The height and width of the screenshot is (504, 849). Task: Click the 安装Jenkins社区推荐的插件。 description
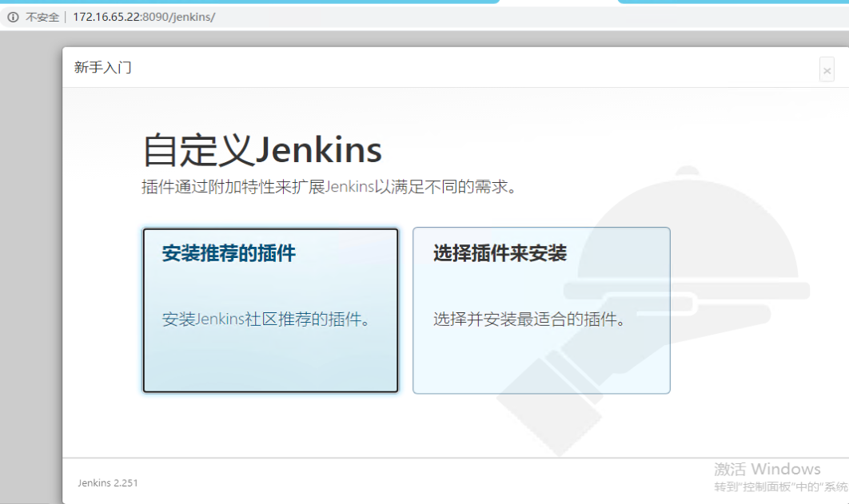(x=267, y=319)
